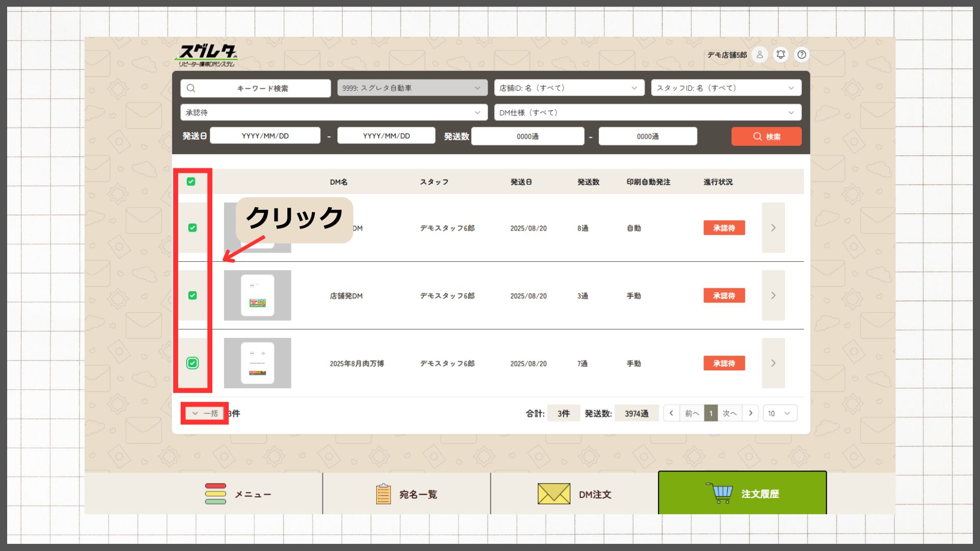Open the スタッフID dropdown

pos(725,88)
